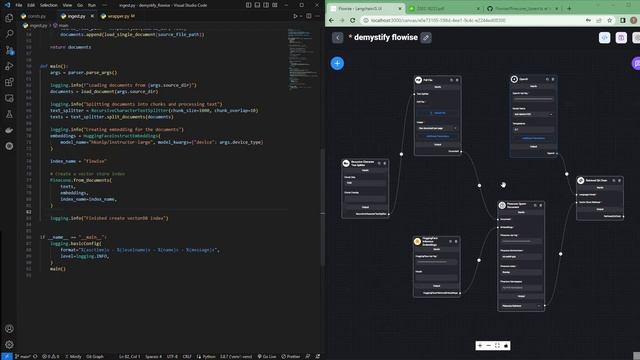Open the errors and warnings count in status bar

[x=51, y=356]
